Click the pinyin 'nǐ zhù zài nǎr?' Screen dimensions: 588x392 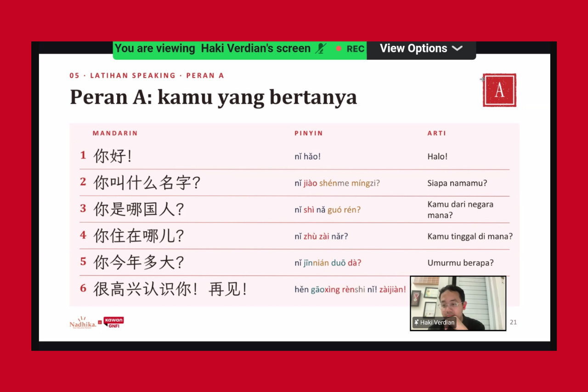pos(322,236)
